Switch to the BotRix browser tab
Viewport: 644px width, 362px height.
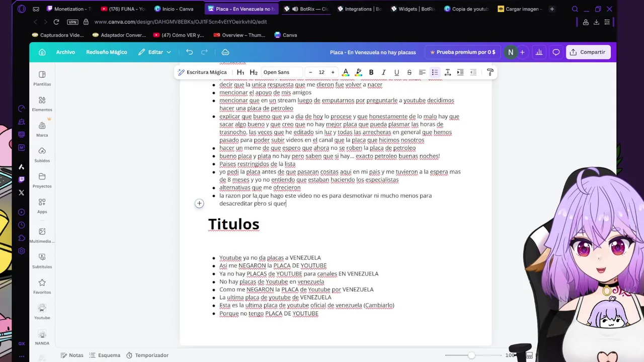point(306,9)
